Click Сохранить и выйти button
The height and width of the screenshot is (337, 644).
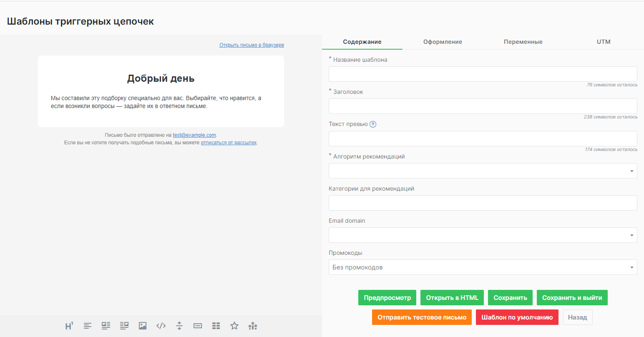[x=572, y=297]
